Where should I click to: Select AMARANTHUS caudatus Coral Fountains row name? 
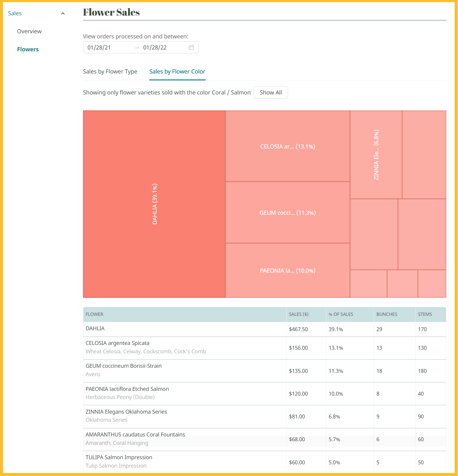tap(135, 435)
